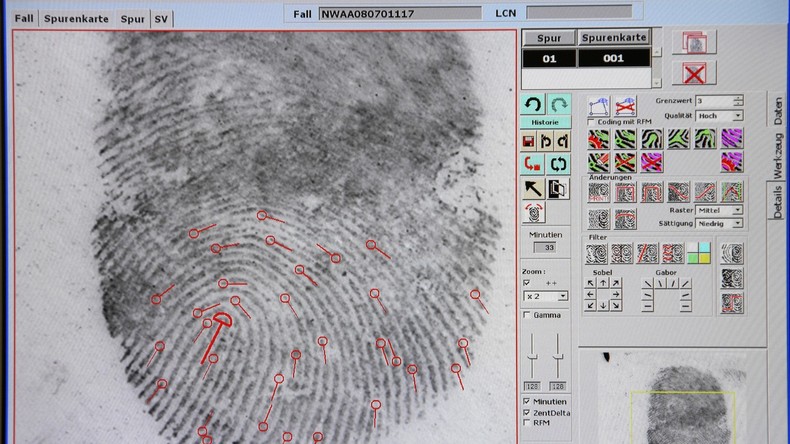The width and height of the screenshot is (790, 444).
Task: Click the red floppy disk save icon
Action: click(x=529, y=142)
